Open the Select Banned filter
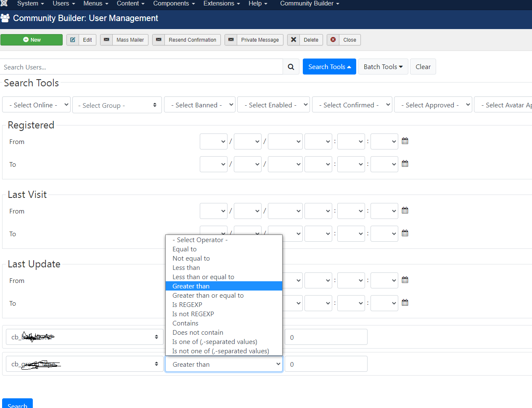 point(199,105)
